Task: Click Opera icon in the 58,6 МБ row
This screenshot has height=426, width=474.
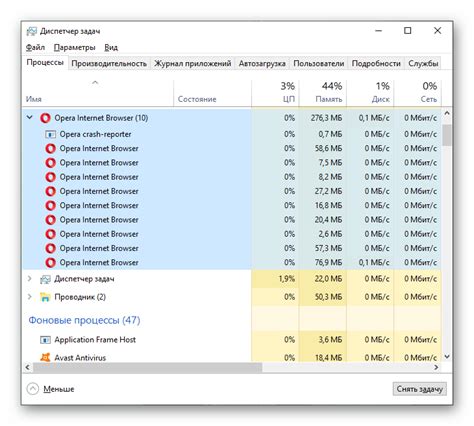Action: coord(50,148)
